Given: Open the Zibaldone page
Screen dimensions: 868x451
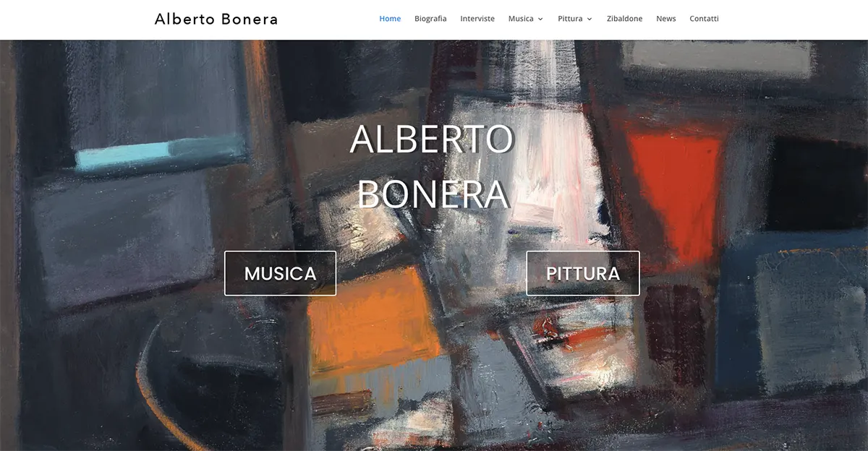Looking at the screenshot, I should coord(624,19).
